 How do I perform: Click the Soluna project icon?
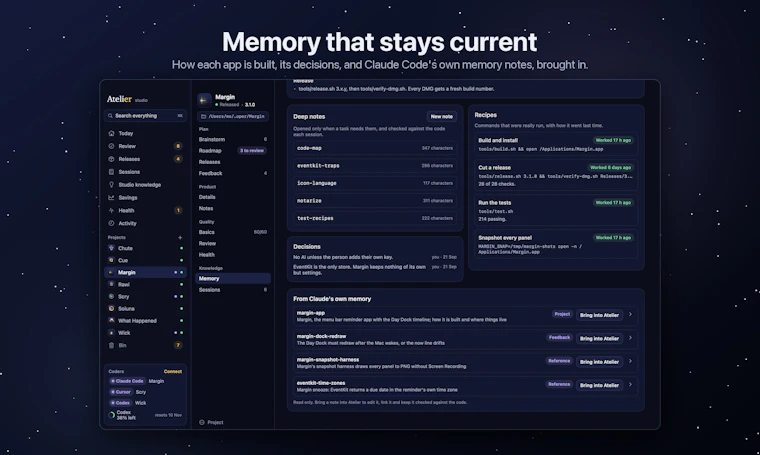point(111,308)
